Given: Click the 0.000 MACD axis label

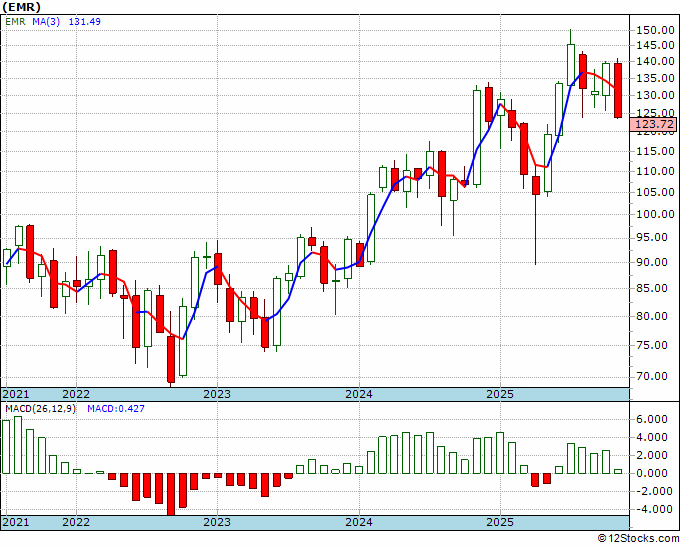Looking at the screenshot, I should click(652, 473).
